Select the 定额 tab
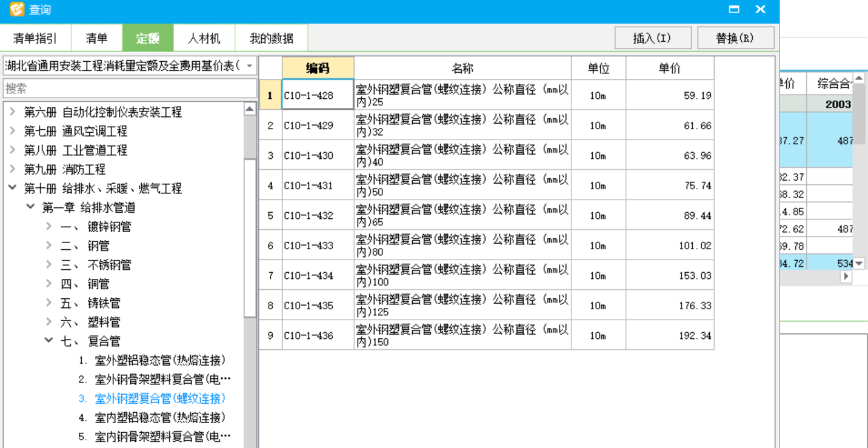 [147, 38]
